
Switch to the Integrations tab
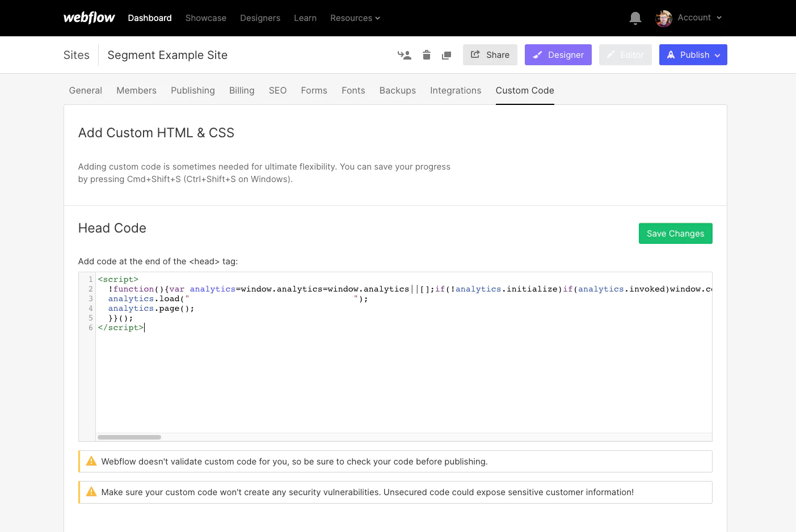tap(455, 90)
